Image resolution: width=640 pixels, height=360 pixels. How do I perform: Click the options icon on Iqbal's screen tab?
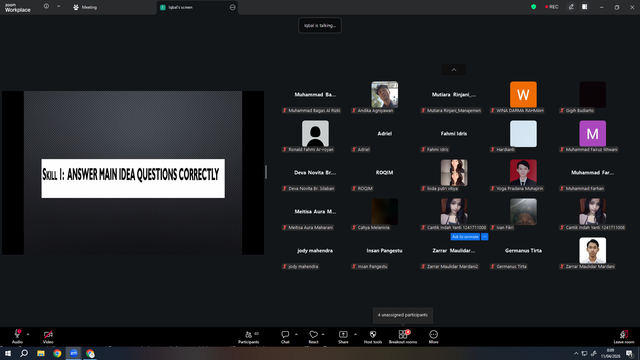pyautogui.click(x=232, y=7)
